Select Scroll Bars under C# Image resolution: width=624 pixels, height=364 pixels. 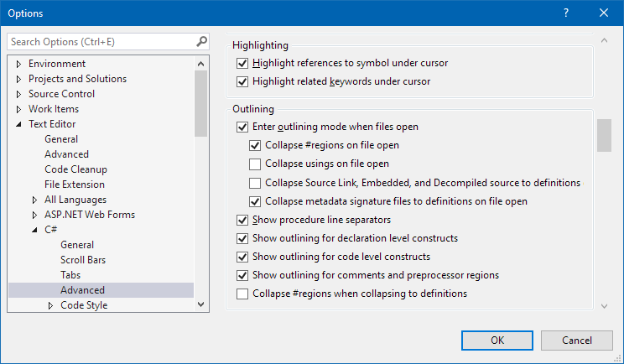coord(83,260)
